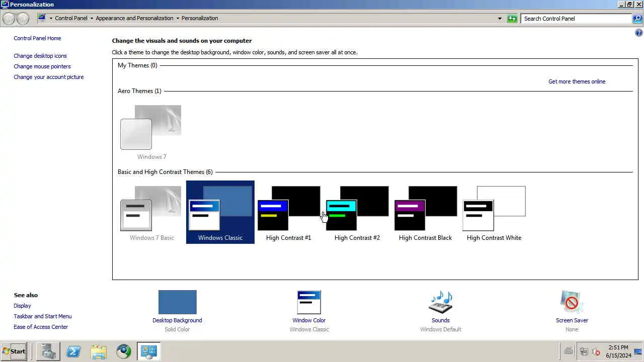Click the Control Panel icon in address bar
644x362 pixels.
point(42,18)
